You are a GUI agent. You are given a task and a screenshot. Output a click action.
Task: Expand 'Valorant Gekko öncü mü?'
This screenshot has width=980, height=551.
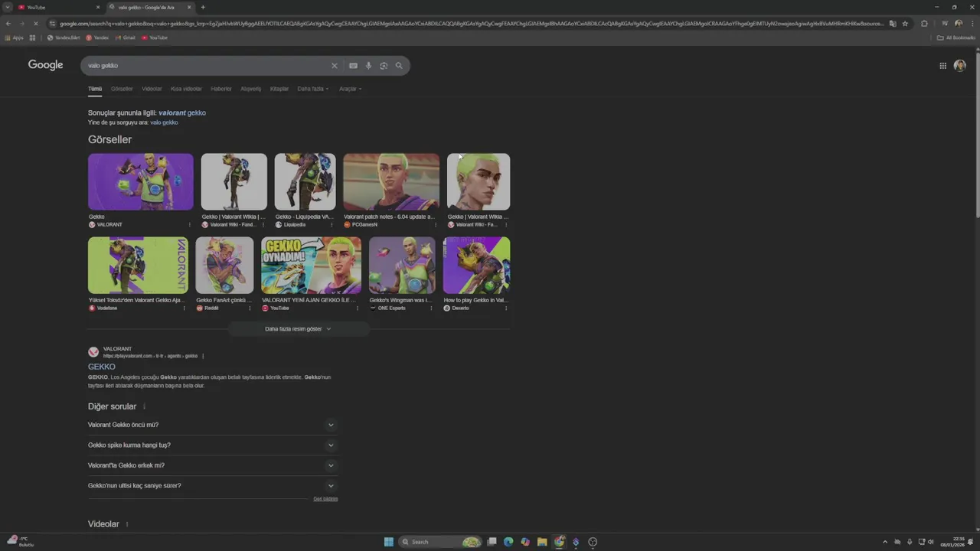pos(213,425)
